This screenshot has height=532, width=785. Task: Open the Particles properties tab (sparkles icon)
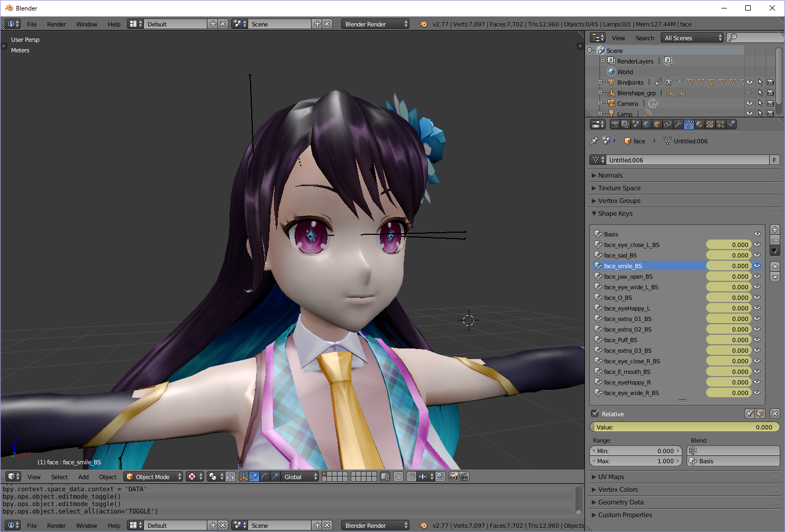point(720,124)
